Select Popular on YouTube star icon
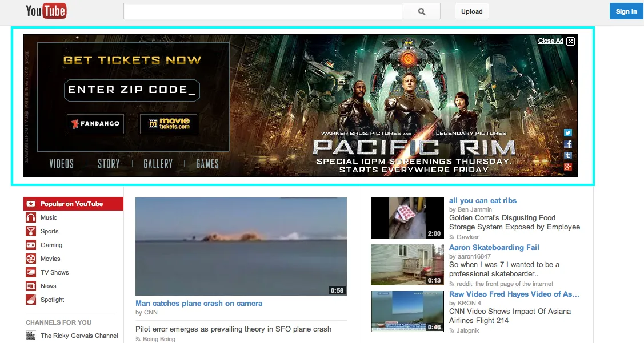Viewport: 644px width, 343px height. coord(31,204)
